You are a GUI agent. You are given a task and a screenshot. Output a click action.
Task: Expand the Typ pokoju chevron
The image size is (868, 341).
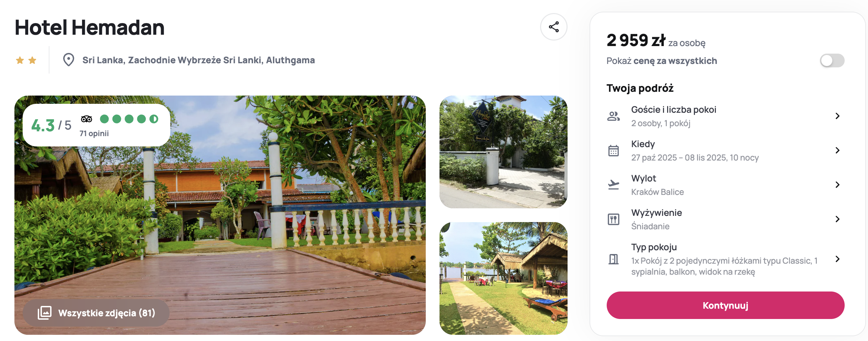pos(837,259)
